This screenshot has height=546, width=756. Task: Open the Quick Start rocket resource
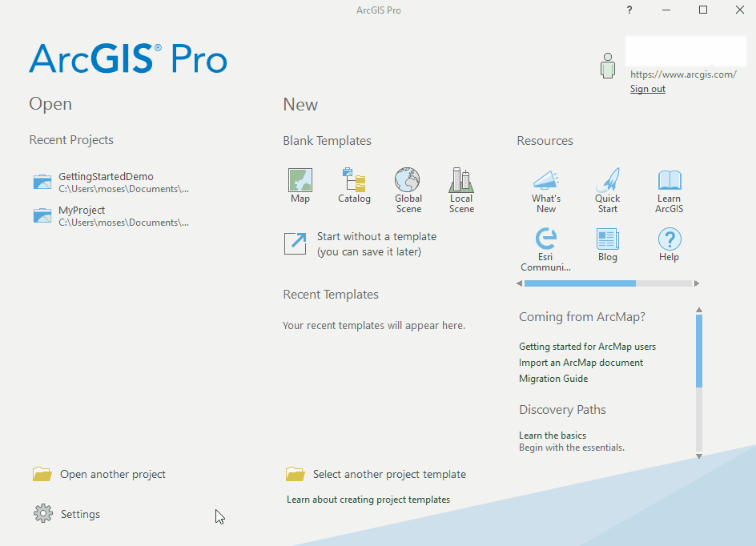[x=608, y=191]
